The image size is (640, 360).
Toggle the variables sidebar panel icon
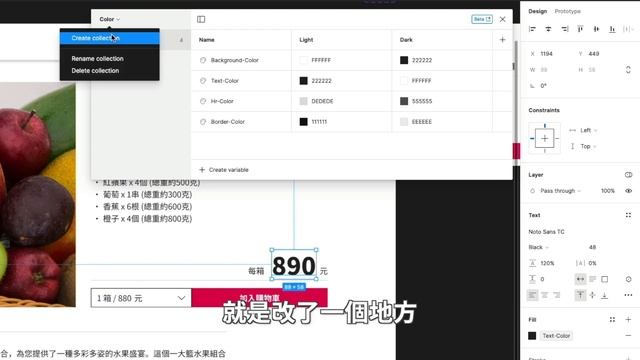[x=201, y=19]
